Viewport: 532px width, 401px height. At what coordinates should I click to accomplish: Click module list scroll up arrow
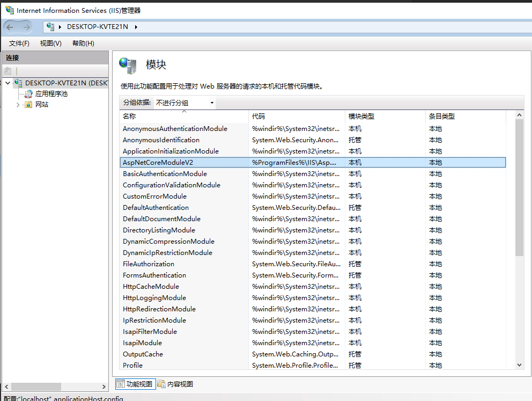[x=519, y=115]
